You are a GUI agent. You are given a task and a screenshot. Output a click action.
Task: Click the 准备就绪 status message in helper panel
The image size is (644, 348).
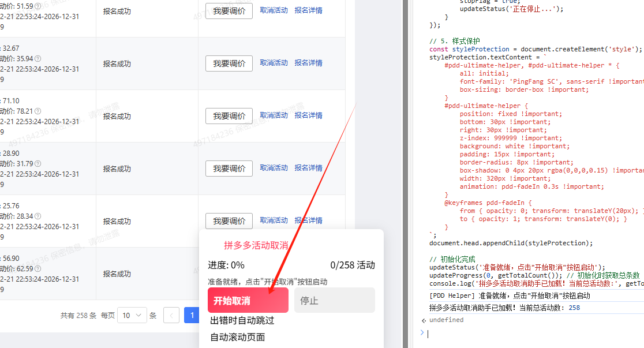point(267,282)
